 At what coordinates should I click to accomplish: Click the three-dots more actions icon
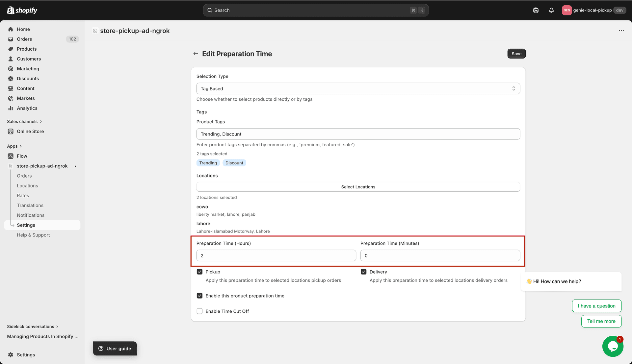(x=621, y=31)
